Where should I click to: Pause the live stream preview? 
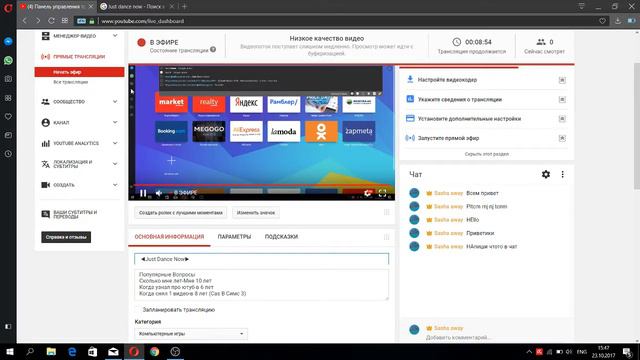click(143, 193)
